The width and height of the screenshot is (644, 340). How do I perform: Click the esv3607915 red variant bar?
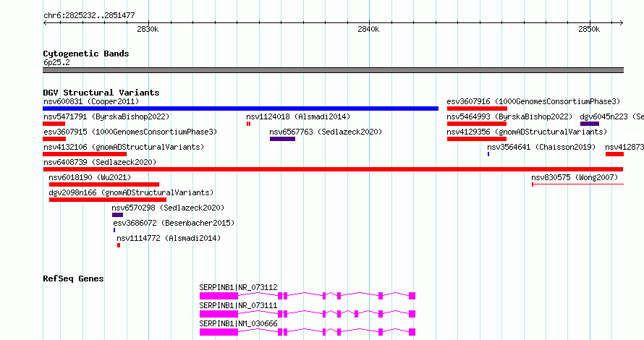click(x=54, y=139)
